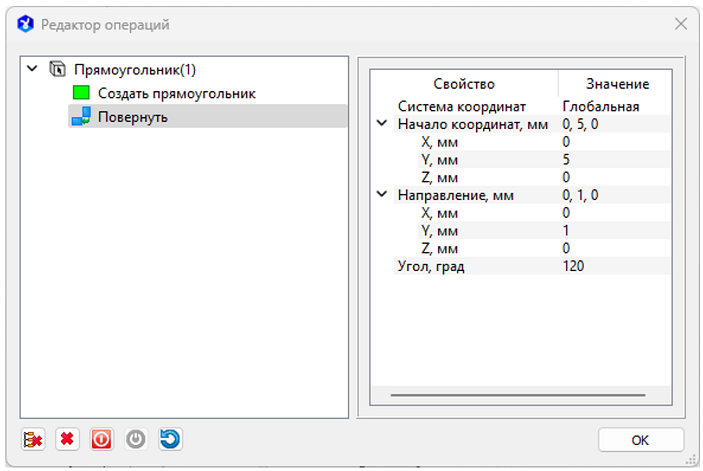Click the delete-all-operations tree icon with red X
The width and height of the screenshot is (703, 471).
[33, 439]
